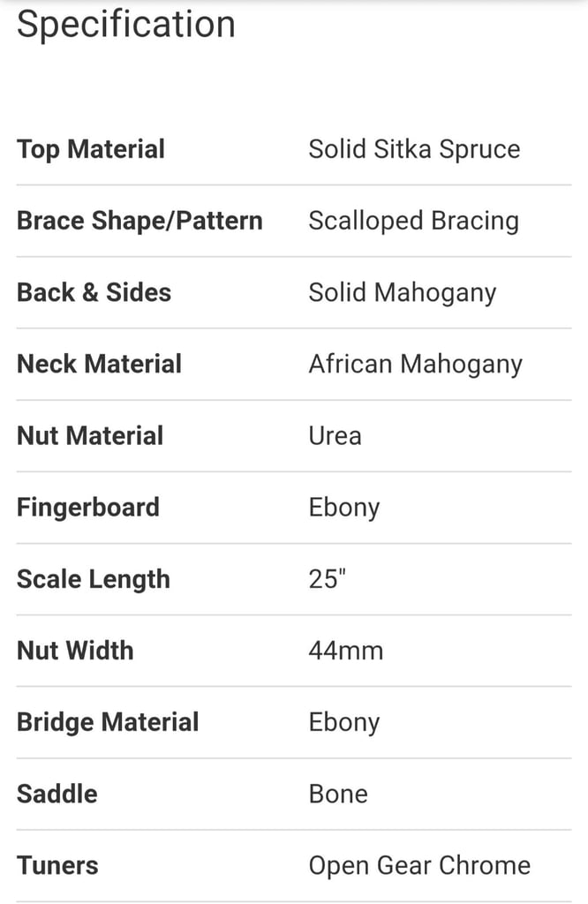Click the Open Gear Chrome value
This screenshot has width=588, height=904.
(x=419, y=866)
